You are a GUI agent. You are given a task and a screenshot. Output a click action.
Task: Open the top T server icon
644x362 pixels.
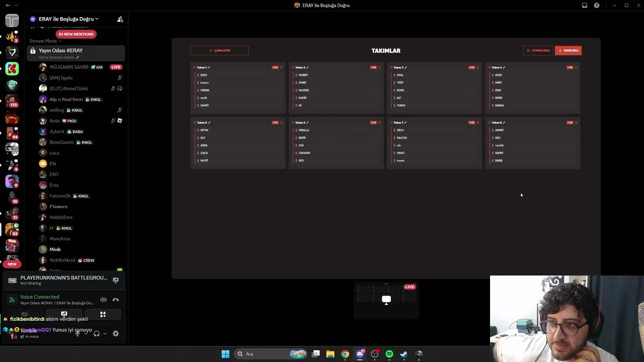(x=12, y=20)
